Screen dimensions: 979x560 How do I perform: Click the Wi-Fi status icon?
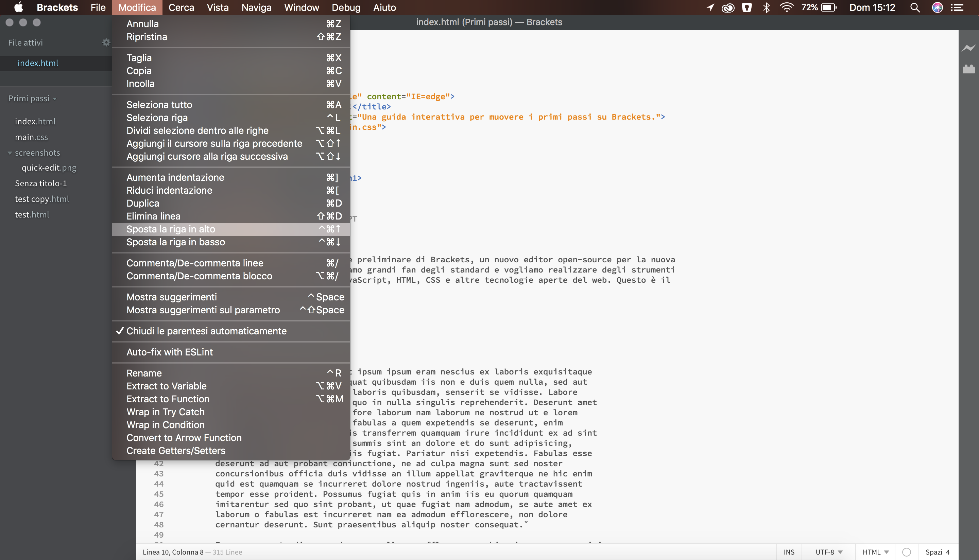click(786, 8)
